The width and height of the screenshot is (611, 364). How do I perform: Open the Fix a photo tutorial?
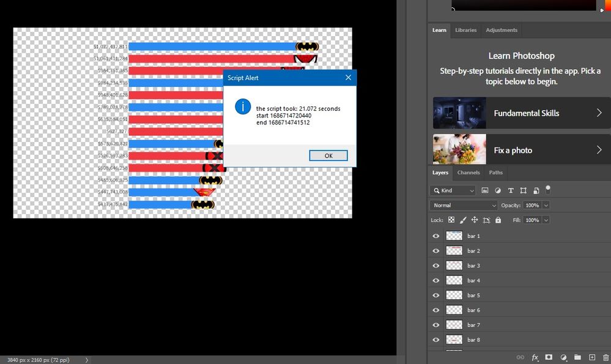point(522,150)
